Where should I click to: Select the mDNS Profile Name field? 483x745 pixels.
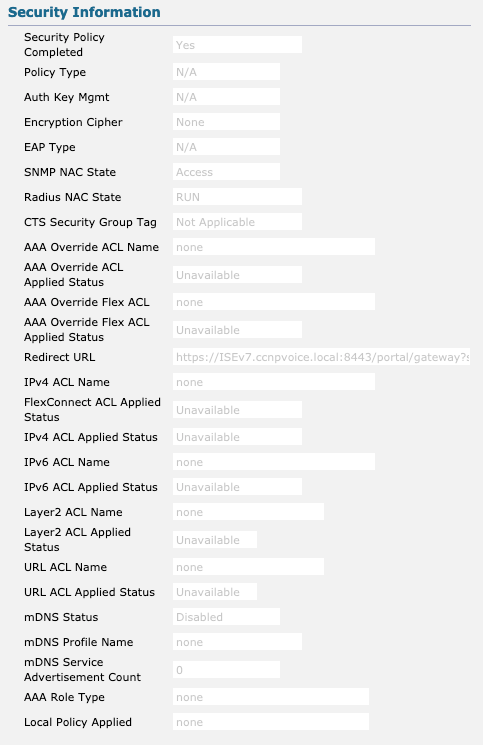point(237,642)
